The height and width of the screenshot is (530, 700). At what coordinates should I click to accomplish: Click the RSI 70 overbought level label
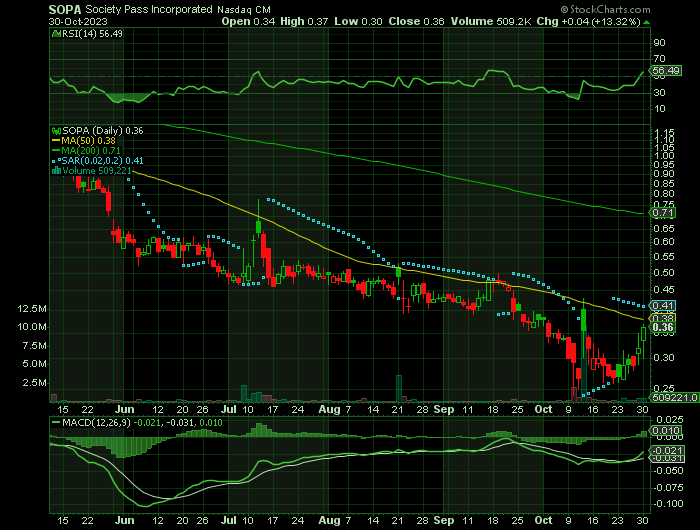tap(659, 58)
